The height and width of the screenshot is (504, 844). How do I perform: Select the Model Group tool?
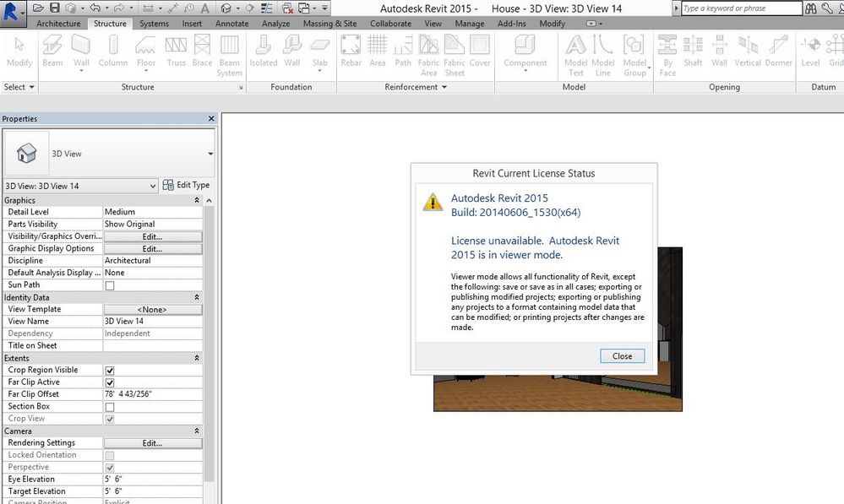tap(634, 56)
